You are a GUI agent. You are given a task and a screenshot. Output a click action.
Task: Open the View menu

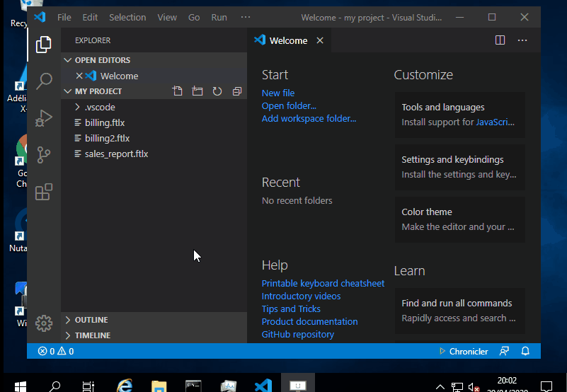[167, 18]
